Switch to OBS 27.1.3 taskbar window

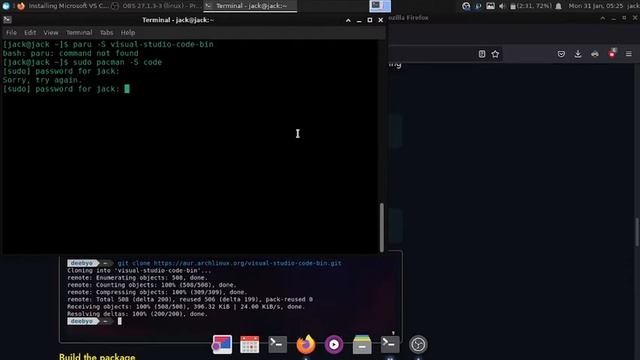pyautogui.click(x=156, y=6)
